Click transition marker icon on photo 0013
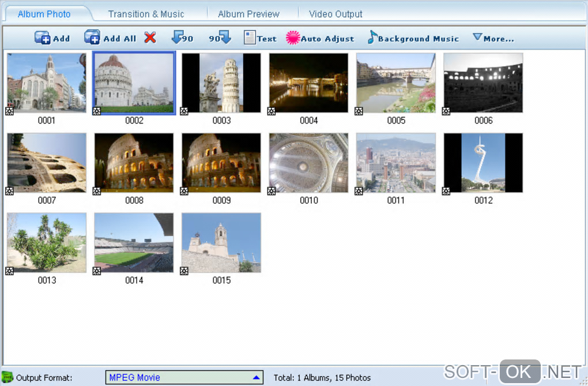Viewport: 588px width, 386px height. click(9, 271)
